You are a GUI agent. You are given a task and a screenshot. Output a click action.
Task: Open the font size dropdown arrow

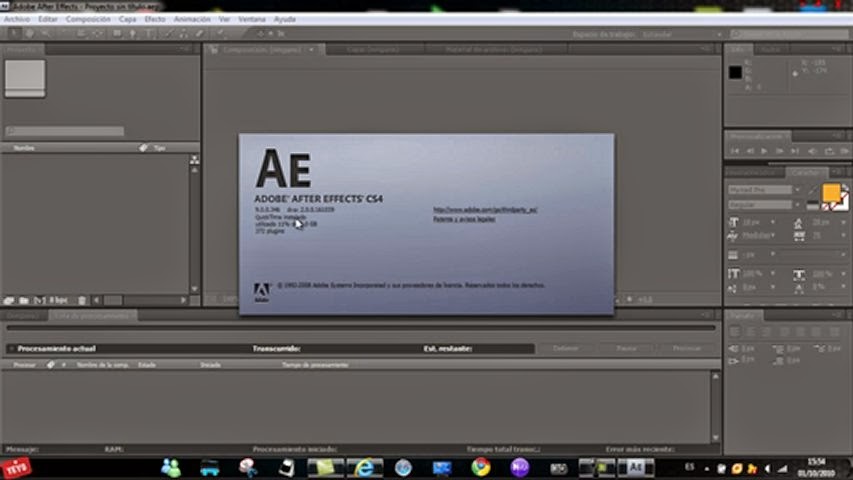(x=772, y=222)
